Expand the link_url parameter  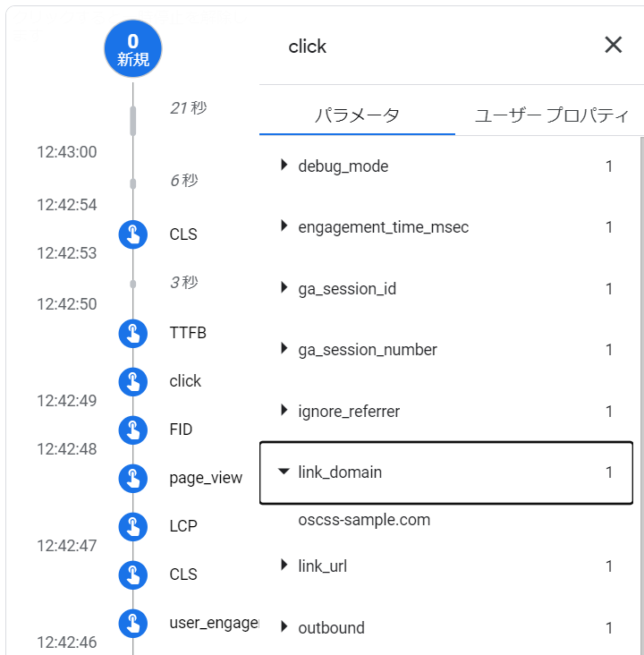pos(284,566)
